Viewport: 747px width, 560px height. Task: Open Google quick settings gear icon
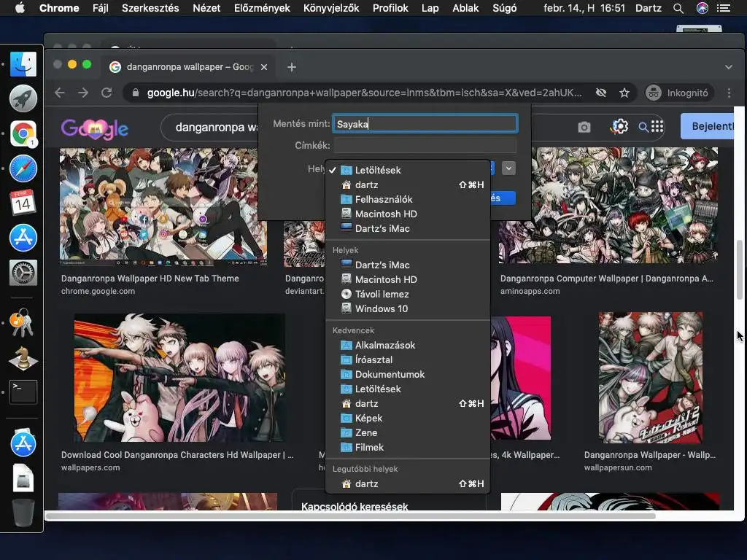pos(619,127)
